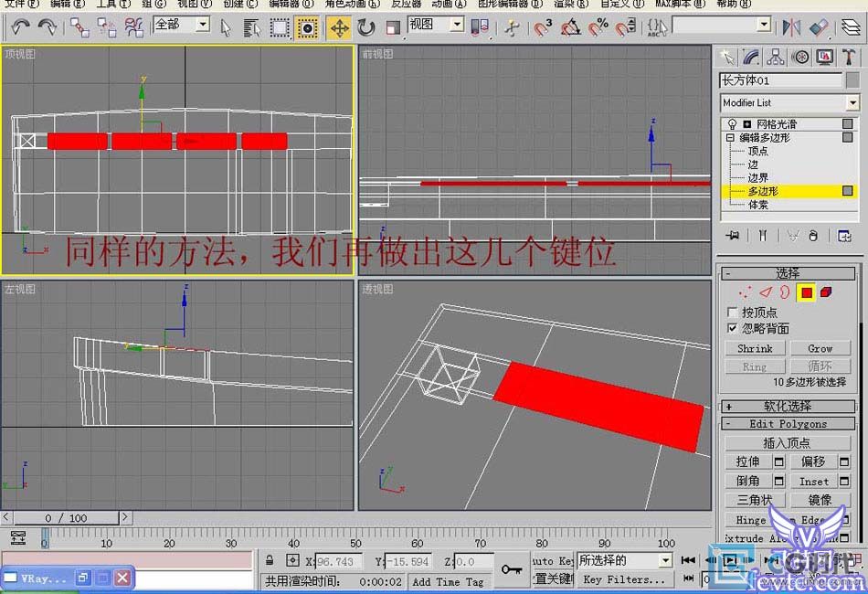Expand the 软化选择 rollout
The image size is (868, 594).
point(789,407)
